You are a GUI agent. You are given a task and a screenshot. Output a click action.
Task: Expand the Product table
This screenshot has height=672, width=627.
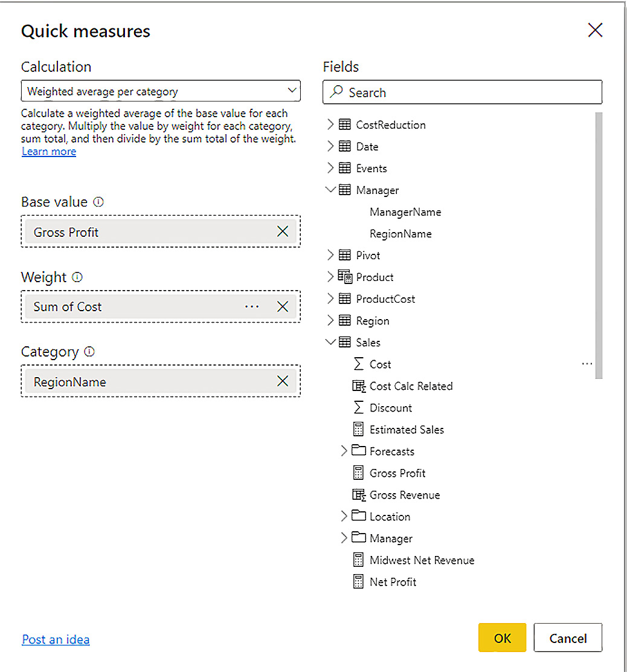point(330,277)
